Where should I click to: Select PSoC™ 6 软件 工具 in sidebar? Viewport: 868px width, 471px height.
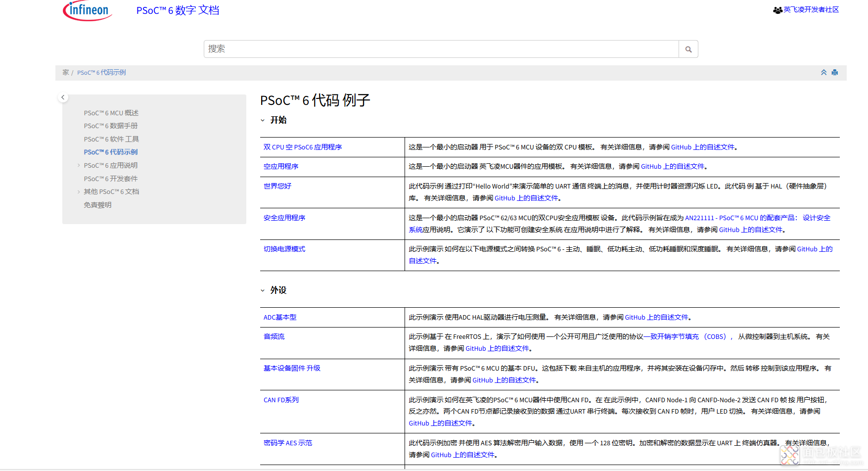pos(111,139)
